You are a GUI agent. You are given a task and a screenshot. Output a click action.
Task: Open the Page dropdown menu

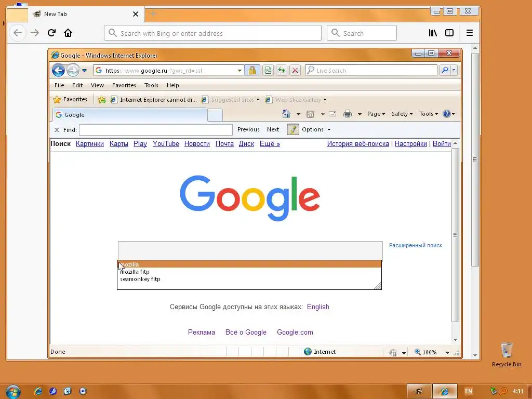[376, 114]
